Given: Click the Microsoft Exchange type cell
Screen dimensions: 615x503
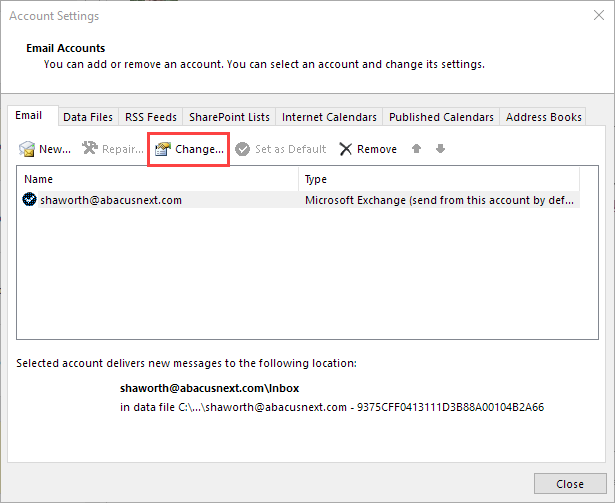Looking at the screenshot, I should [x=439, y=200].
